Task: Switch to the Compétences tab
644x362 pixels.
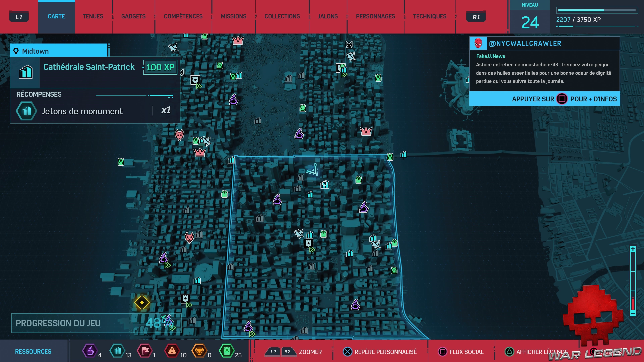Action: (183, 16)
